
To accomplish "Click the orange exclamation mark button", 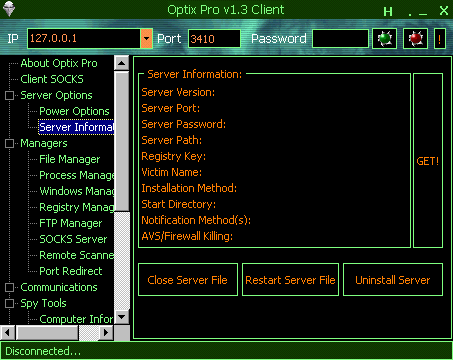I will pos(440,39).
